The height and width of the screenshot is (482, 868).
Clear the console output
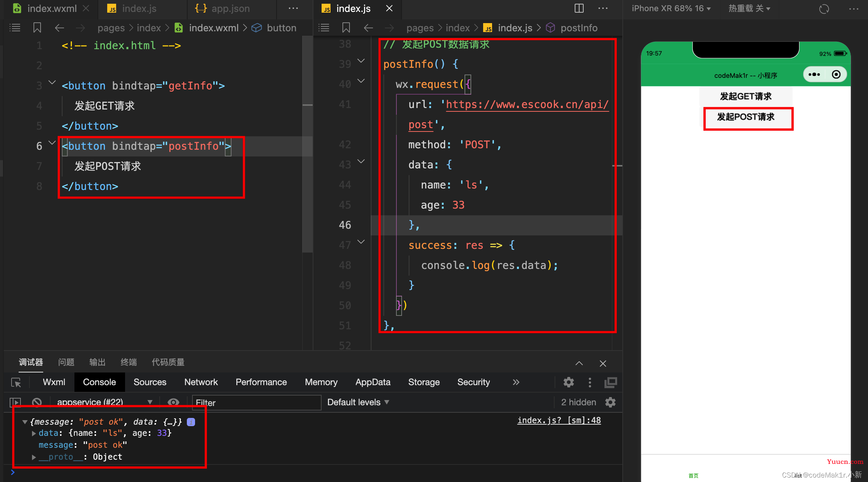pos(37,402)
